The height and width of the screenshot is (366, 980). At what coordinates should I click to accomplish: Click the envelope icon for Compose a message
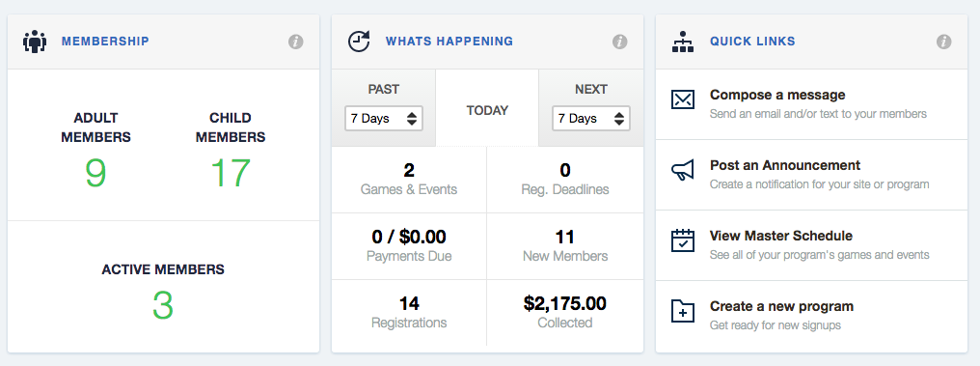[683, 99]
